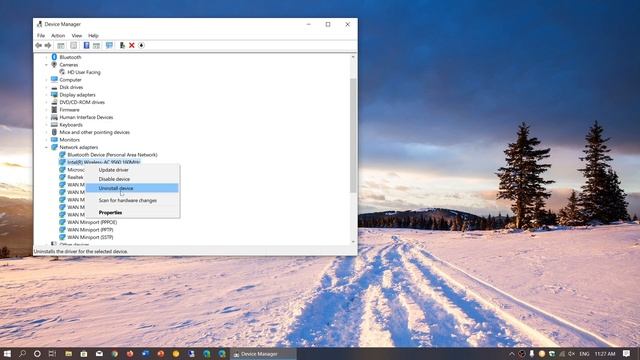Image resolution: width=640 pixels, height=360 pixels.
Task: Open the Action menu
Action: 58,36
